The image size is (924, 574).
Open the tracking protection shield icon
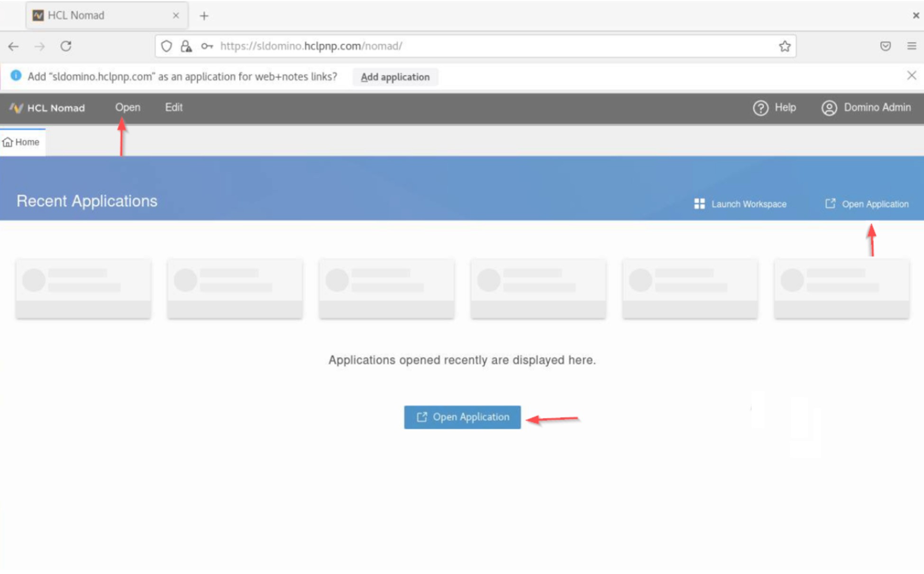166,46
